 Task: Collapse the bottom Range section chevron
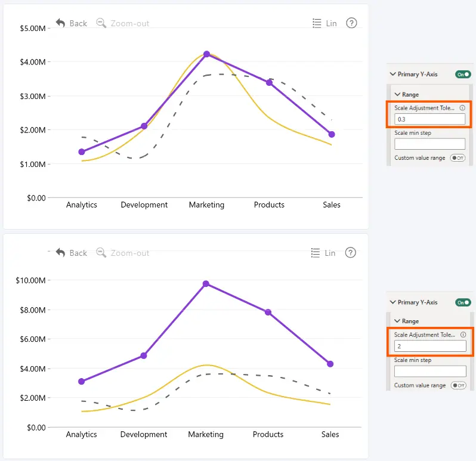pos(397,321)
